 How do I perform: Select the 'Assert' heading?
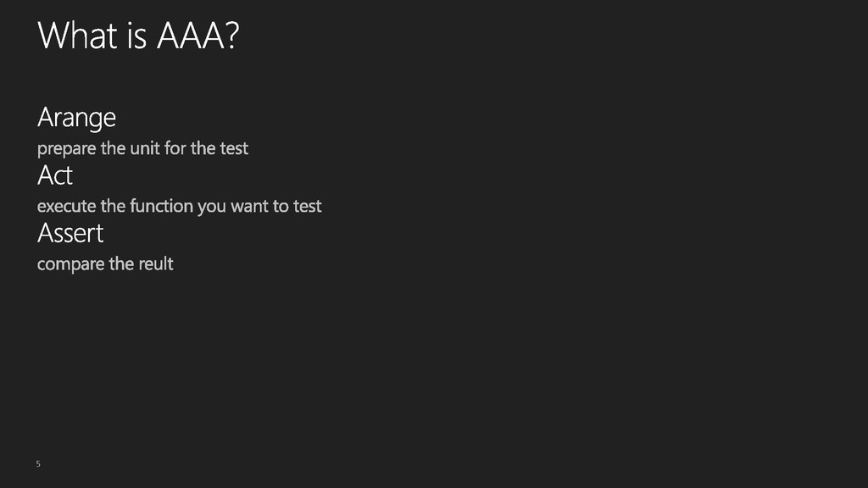pyautogui.click(x=70, y=233)
